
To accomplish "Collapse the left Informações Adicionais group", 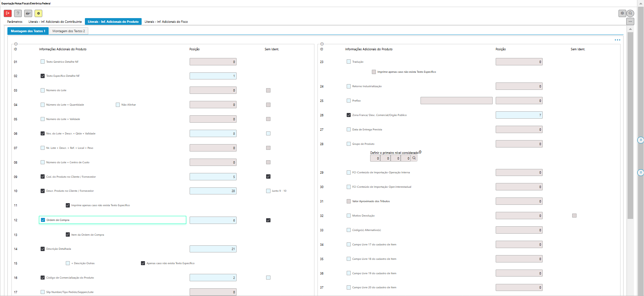I will click(x=16, y=44).
